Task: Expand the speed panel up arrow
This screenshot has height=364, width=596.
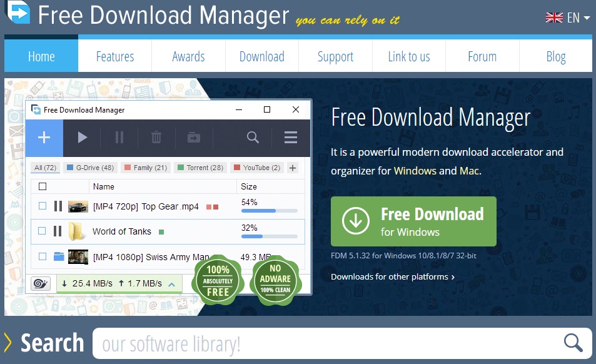Action: coord(172,284)
